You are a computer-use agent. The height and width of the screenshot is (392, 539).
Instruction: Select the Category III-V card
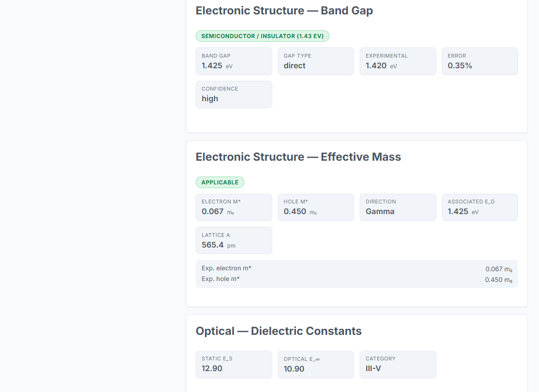[x=398, y=365]
